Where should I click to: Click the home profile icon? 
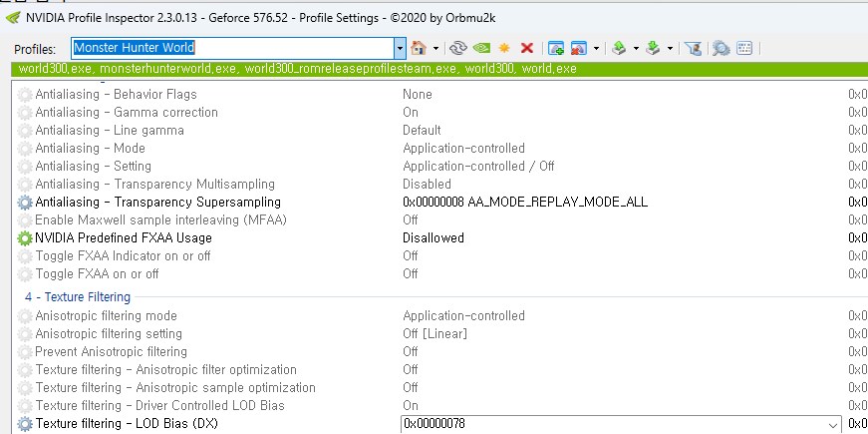point(419,48)
